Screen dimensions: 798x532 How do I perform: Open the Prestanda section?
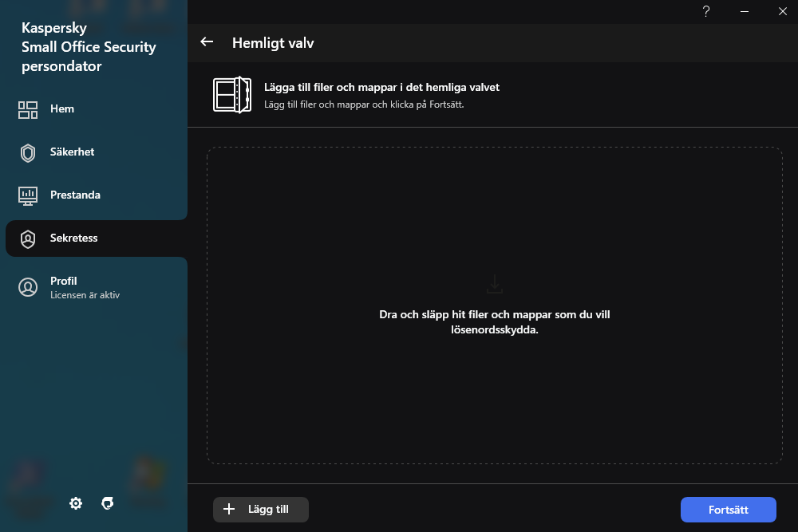click(x=97, y=195)
